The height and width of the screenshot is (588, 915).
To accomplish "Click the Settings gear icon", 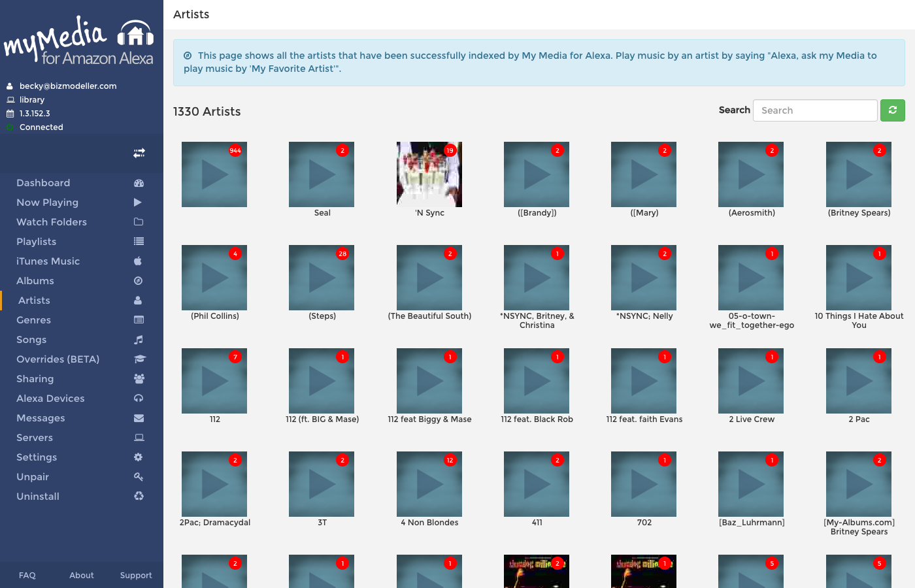I will click(x=138, y=457).
